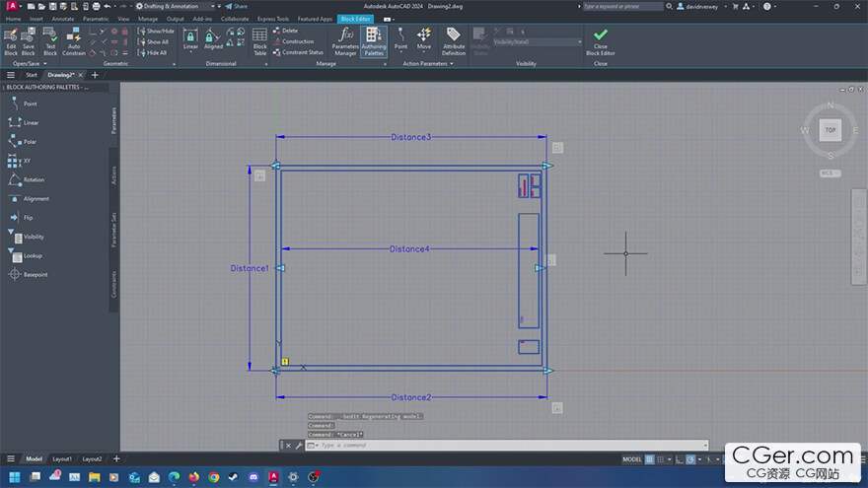Open the Block Table tool
This screenshot has height=488, width=868.
259,41
